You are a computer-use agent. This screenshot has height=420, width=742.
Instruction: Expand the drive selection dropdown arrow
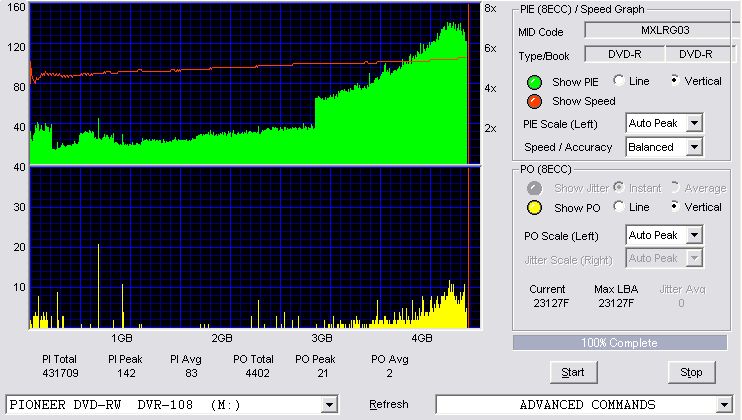(x=329, y=405)
